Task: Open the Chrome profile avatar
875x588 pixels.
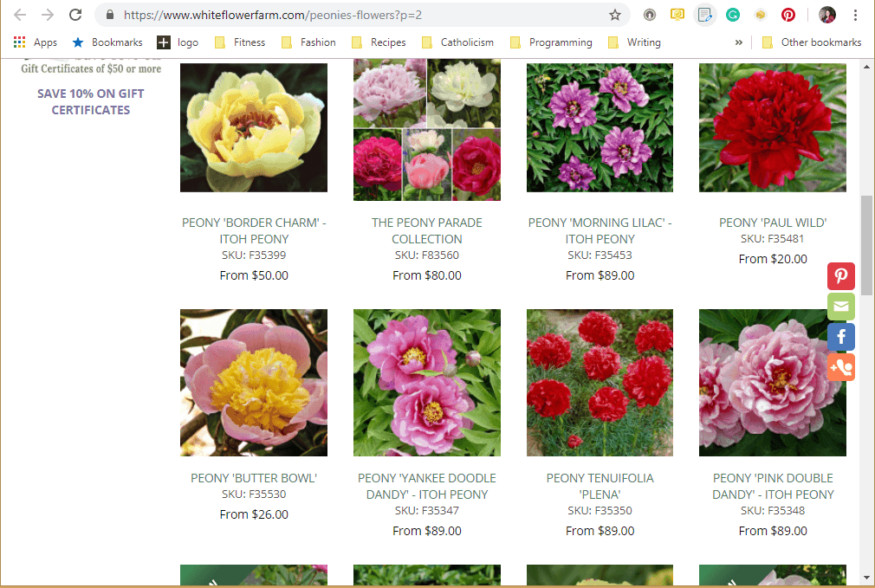Action: coord(826,14)
